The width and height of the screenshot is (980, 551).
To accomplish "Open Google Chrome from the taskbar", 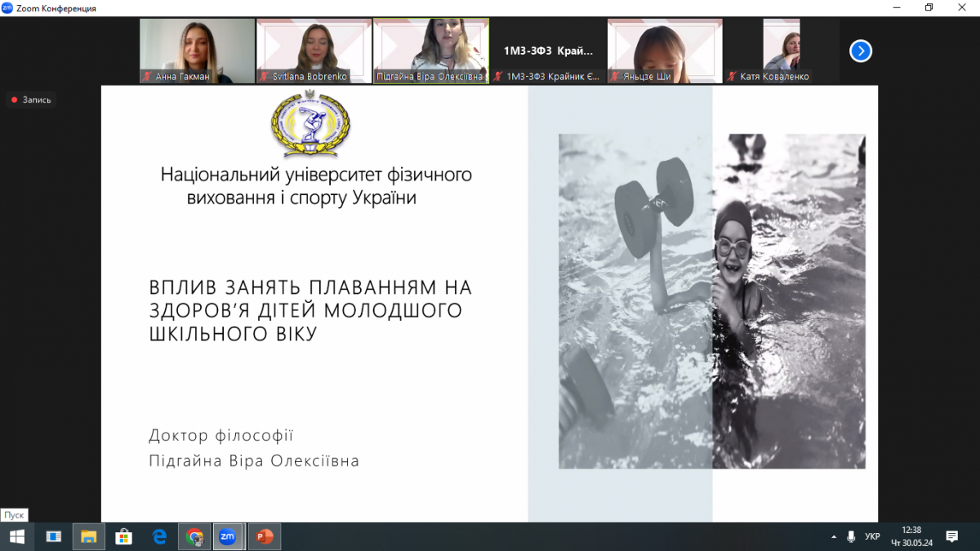I will coord(194,536).
